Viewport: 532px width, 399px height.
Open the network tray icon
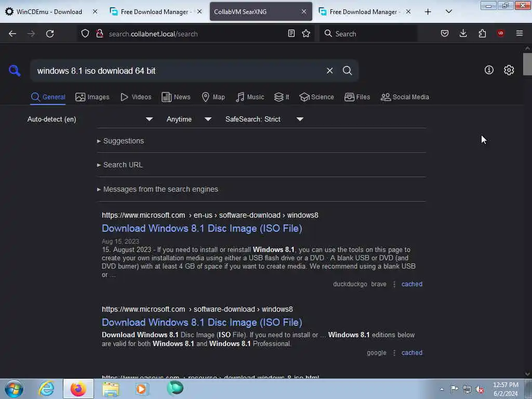pos(467,390)
